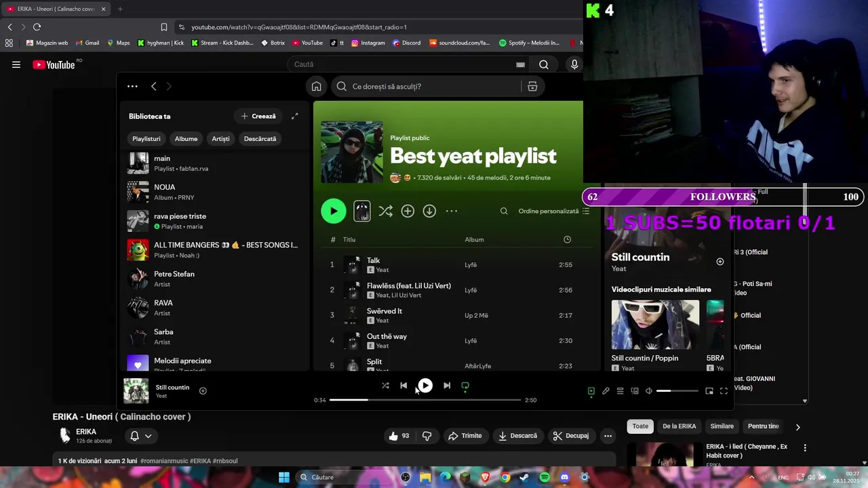Open lyrics microphone icon

coord(606,391)
